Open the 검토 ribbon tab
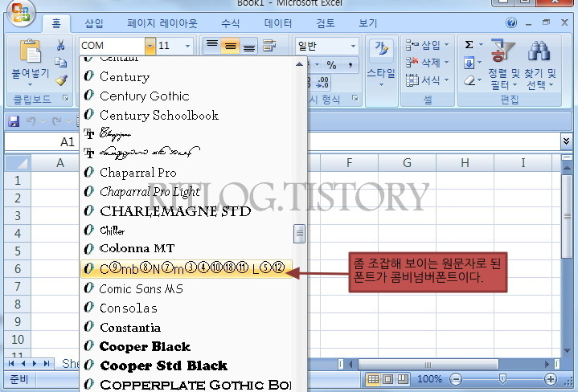 pyautogui.click(x=326, y=23)
